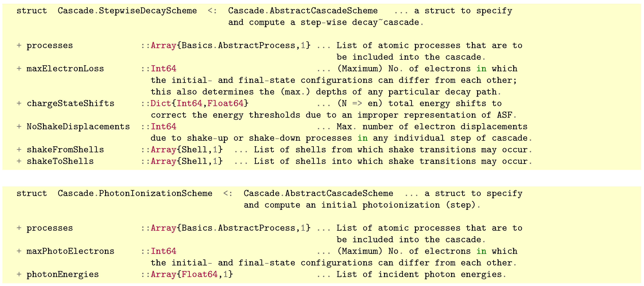
Task: Click the plus marker before chargeStateShifts
Action: coord(19,103)
